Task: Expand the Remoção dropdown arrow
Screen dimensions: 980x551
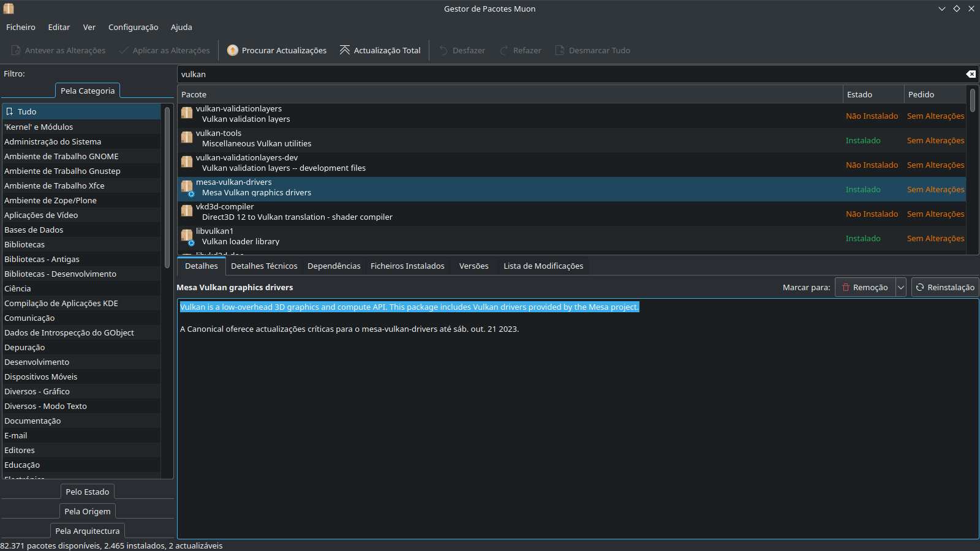Action: tap(901, 287)
